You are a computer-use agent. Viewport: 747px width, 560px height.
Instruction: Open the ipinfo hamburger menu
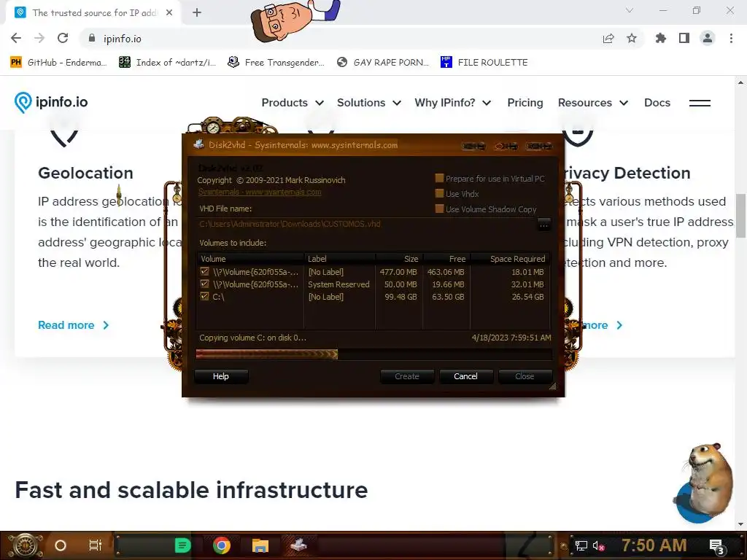click(x=700, y=103)
